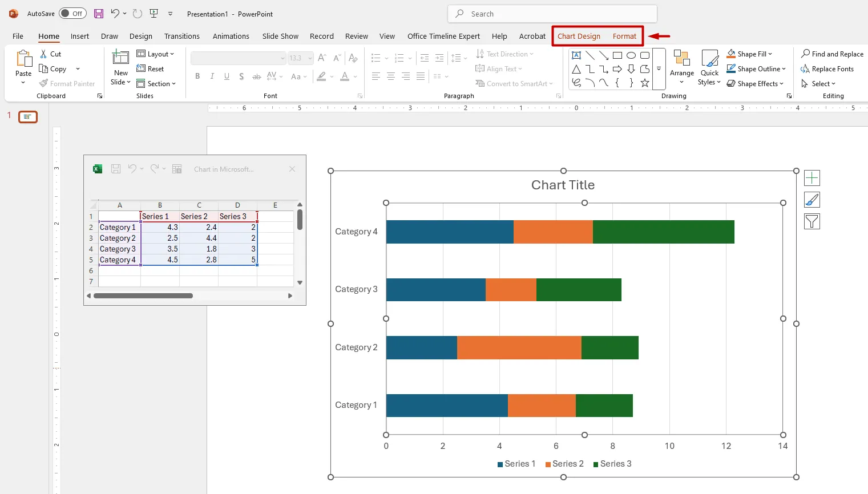Click the Reset slide button

tap(150, 69)
